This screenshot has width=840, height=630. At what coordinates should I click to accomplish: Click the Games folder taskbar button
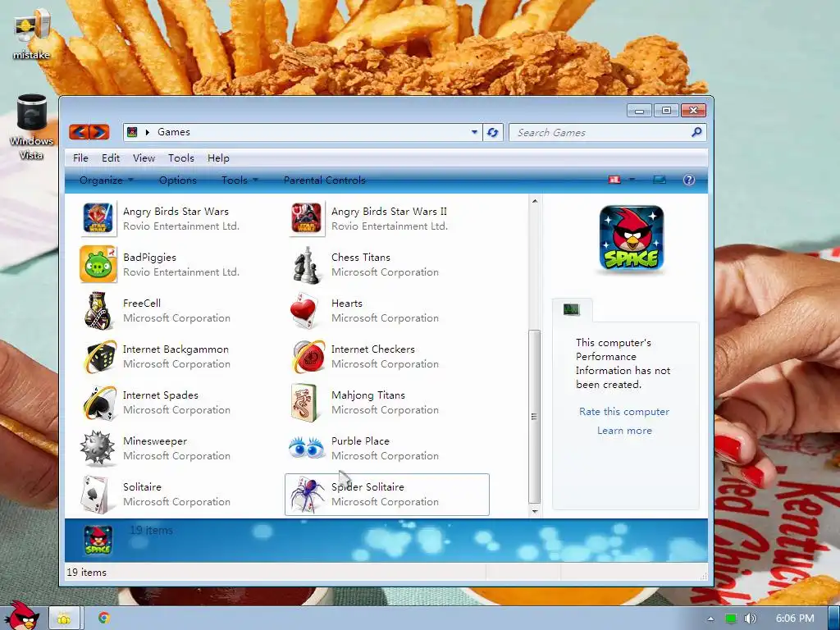point(64,619)
